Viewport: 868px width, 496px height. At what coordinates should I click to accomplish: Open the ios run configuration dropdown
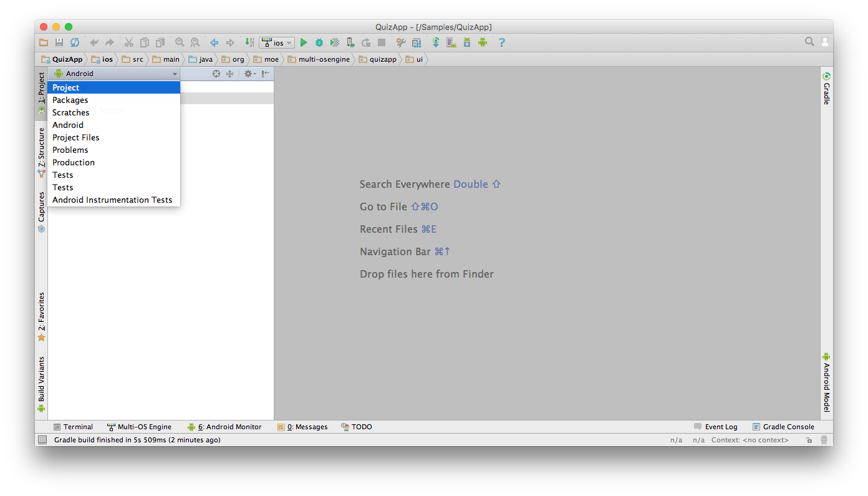point(277,43)
